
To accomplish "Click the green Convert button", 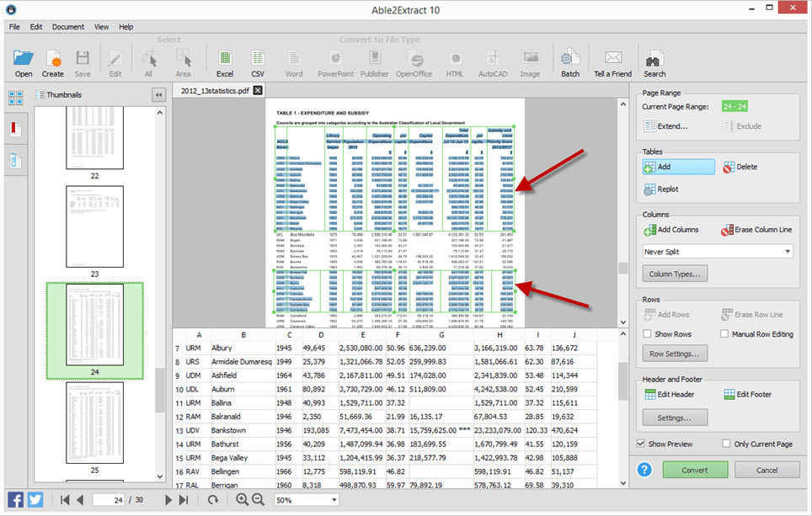I will (x=695, y=470).
